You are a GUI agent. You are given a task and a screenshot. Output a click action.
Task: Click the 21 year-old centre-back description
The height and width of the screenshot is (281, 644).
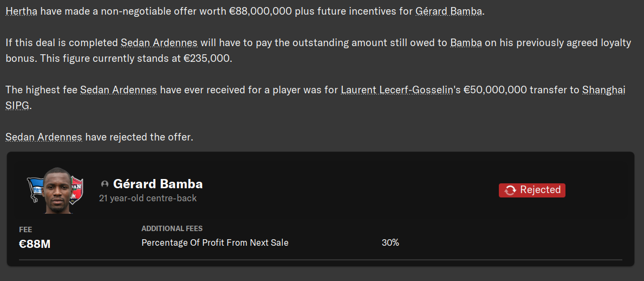(148, 199)
